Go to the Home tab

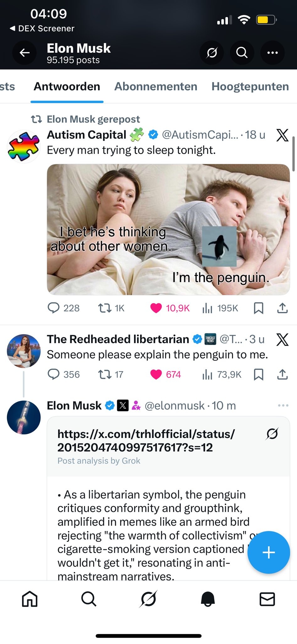30,598
